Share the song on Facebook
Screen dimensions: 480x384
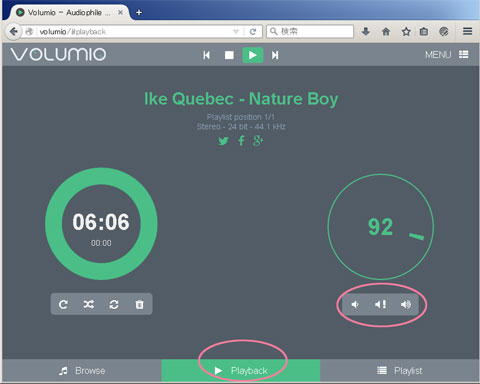coord(241,141)
